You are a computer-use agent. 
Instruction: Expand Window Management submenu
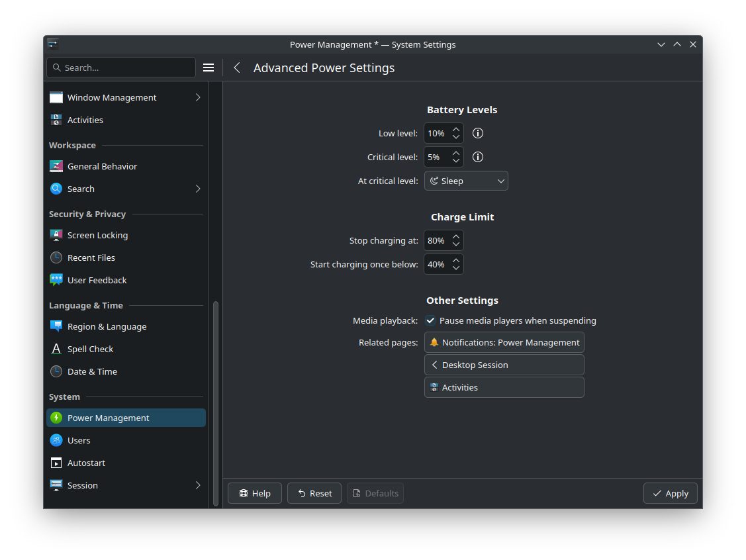pyautogui.click(x=197, y=97)
